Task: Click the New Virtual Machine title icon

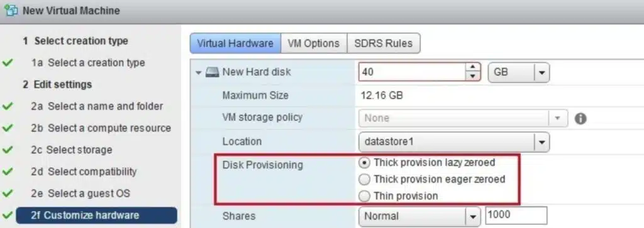Action: coord(10,10)
